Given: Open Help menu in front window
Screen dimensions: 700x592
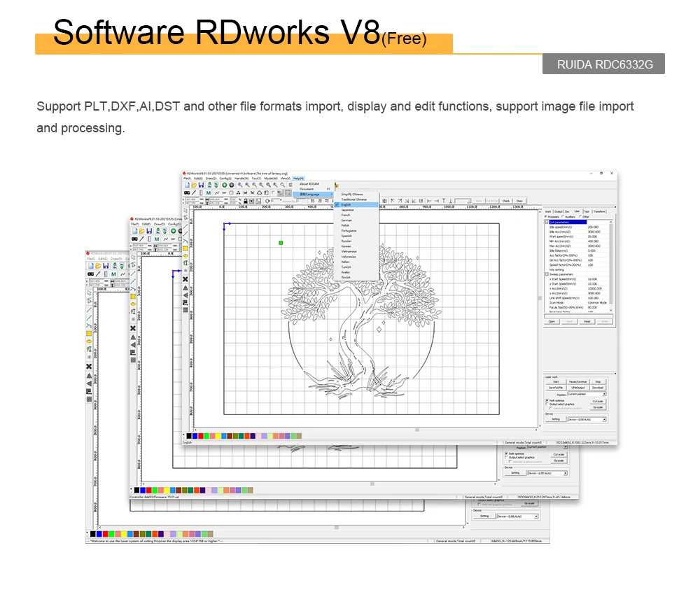Looking at the screenshot, I should tap(299, 178).
